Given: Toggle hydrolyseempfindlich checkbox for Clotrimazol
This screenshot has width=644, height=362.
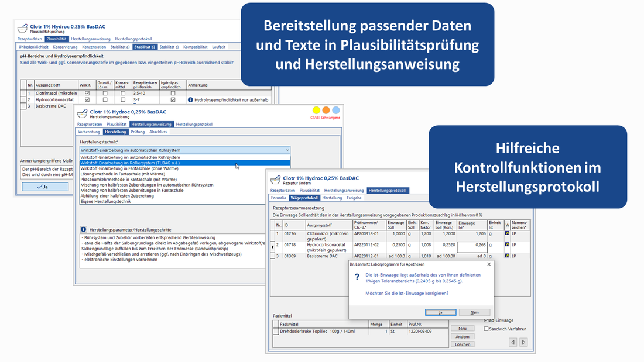Looking at the screenshot, I should (173, 93).
